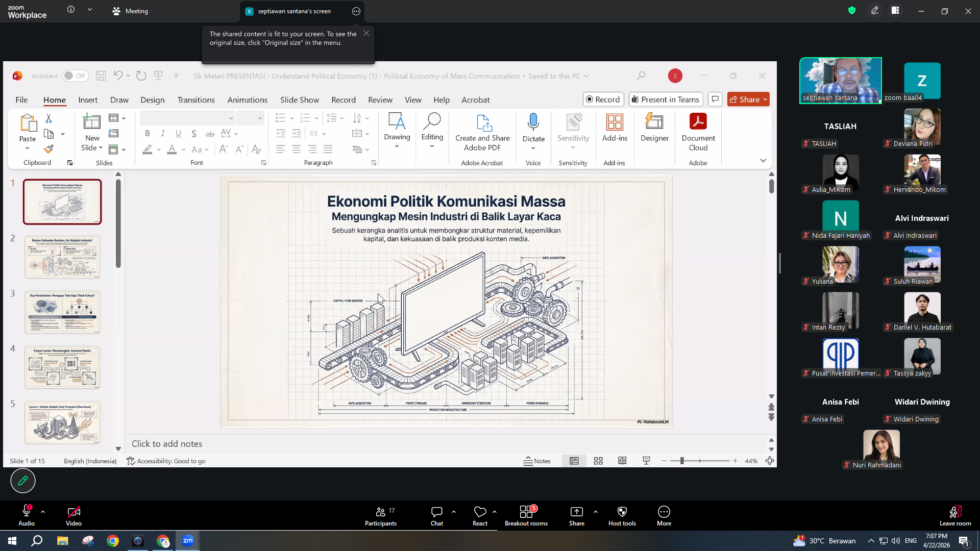980x551 pixels.
Task: Align text to the center
Action: tap(297, 149)
